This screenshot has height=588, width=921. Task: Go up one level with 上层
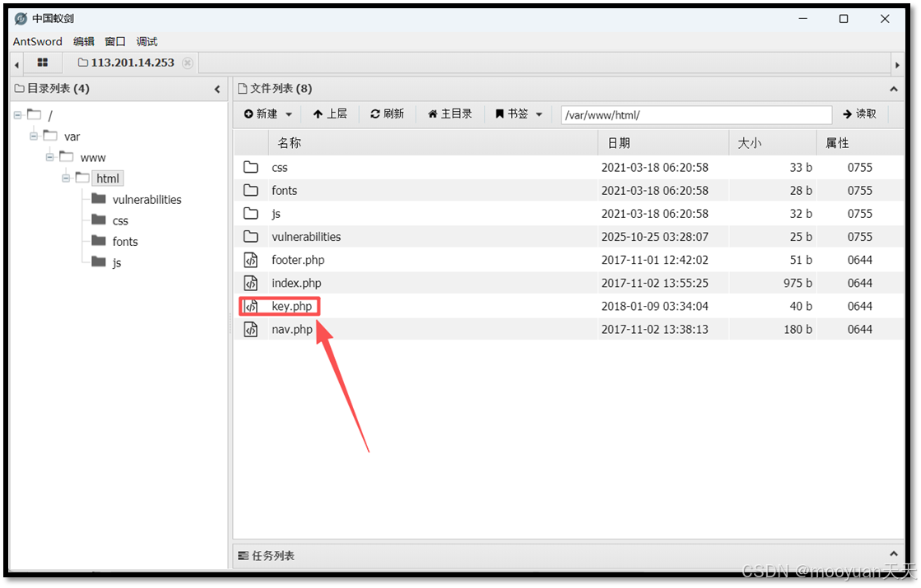(x=330, y=113)
